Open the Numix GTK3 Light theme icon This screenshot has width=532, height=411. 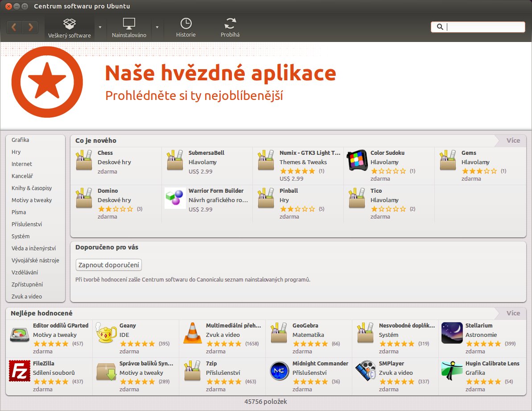[x=266, y=160]
